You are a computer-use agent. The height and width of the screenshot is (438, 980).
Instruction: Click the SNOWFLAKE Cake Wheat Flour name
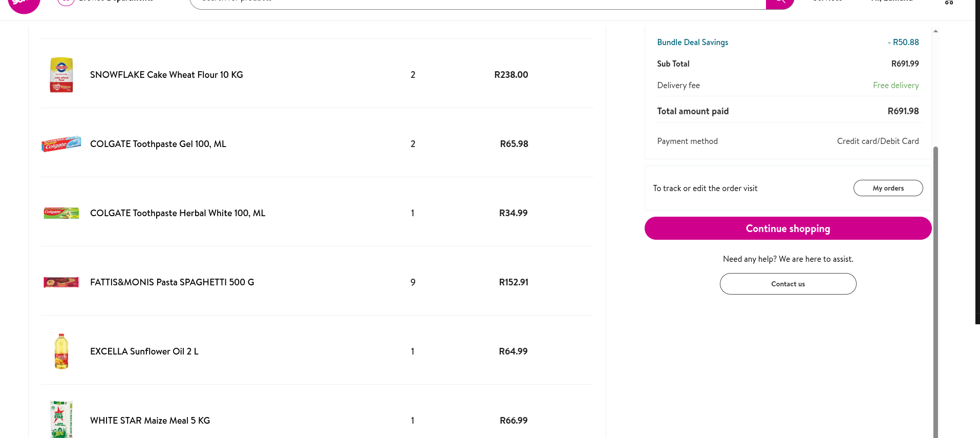click(x=166, y=75)
